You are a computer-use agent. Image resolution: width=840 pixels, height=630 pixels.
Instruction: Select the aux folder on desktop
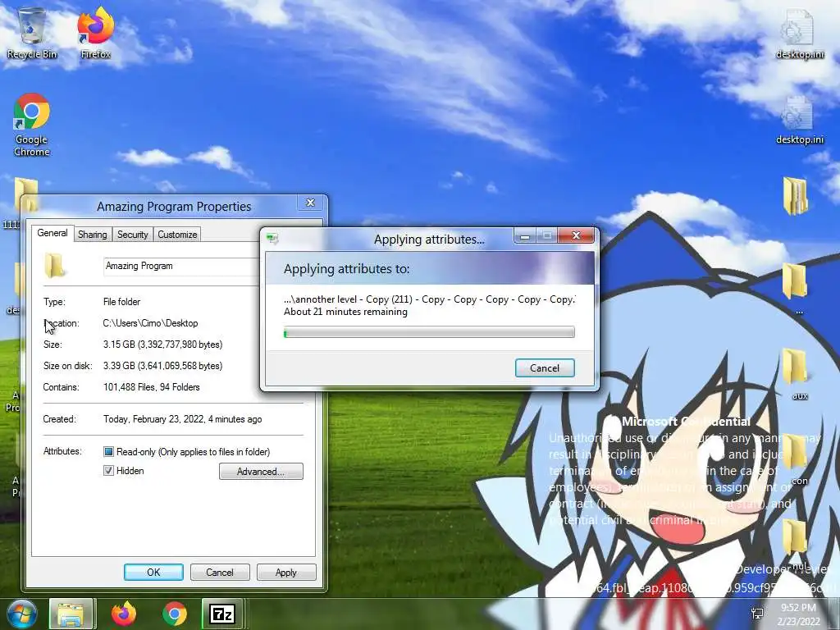pyautogui.click(x=798, y=374)
